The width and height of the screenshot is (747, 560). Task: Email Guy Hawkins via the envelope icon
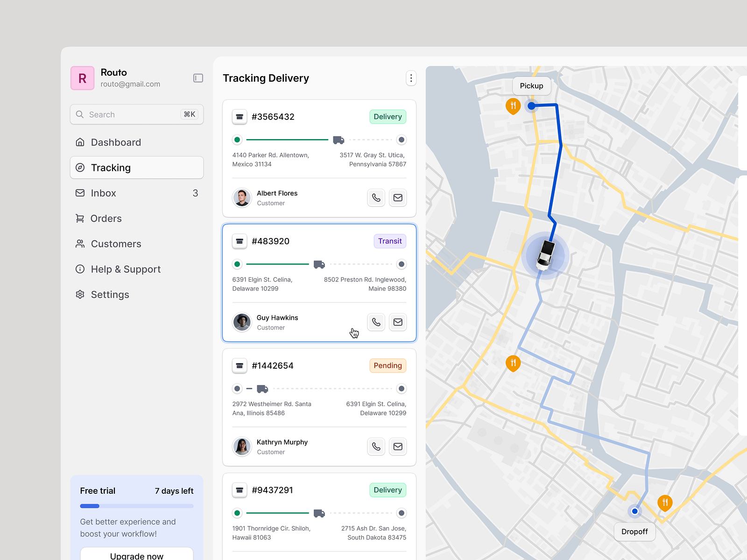coord(398,322)
